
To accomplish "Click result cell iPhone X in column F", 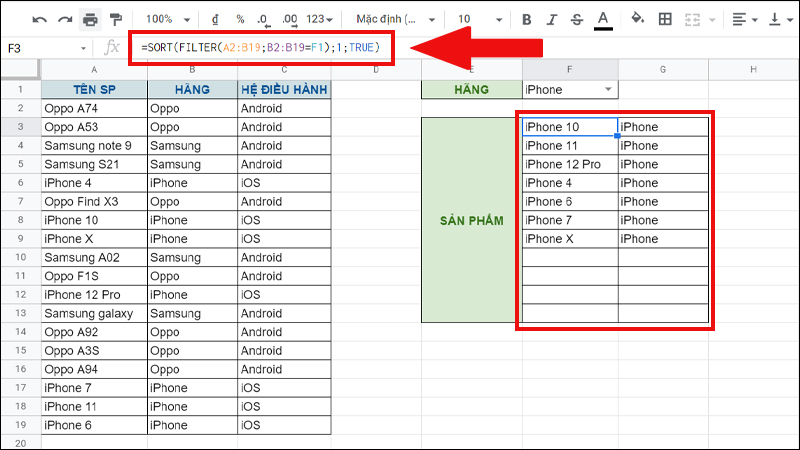I will [x=570, y=239].
